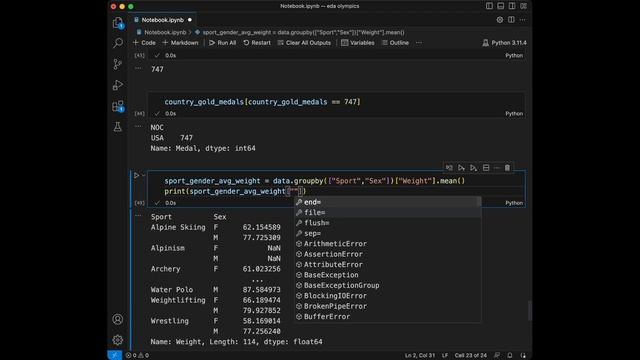Click Run All in notebook toolbar
Viewport: 640px width, 360px height.
[x=222, y=42]
